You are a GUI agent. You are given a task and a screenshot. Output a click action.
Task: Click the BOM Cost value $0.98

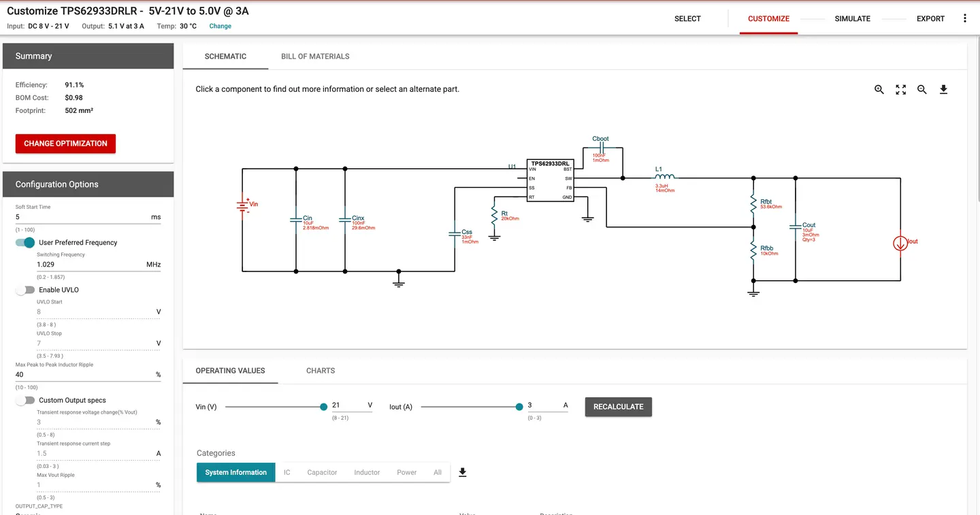point(73,98)
